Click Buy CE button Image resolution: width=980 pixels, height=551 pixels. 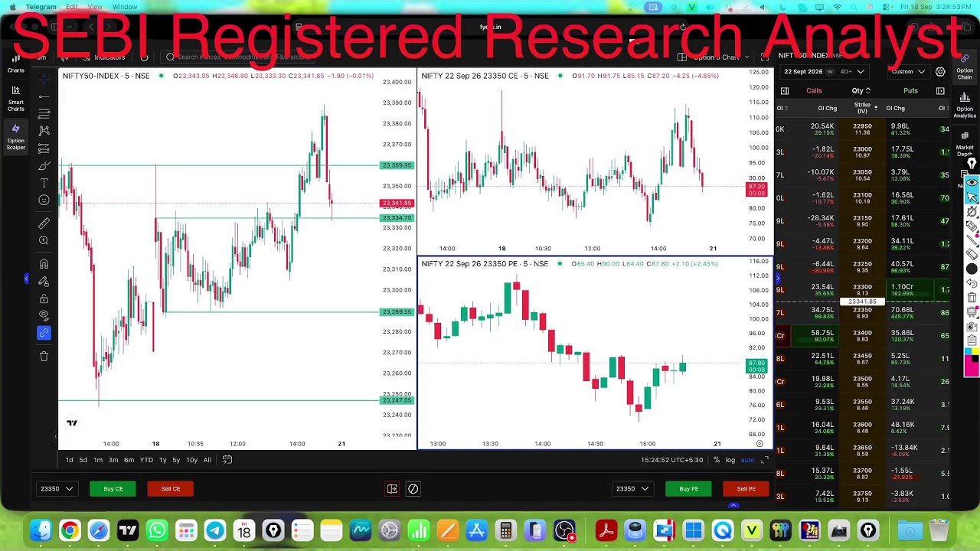coord(113,489)
